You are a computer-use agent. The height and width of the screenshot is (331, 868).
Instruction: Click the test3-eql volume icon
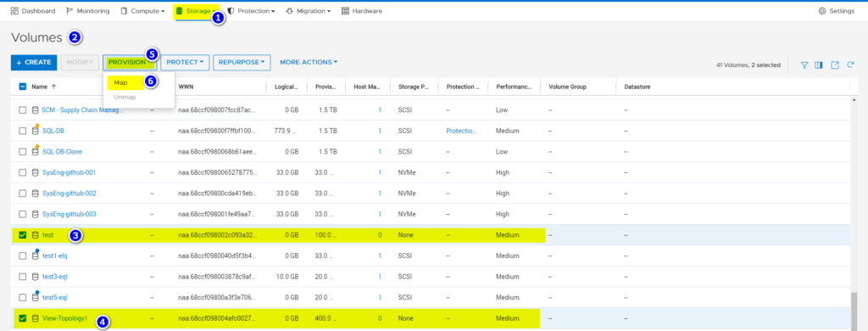35,277
